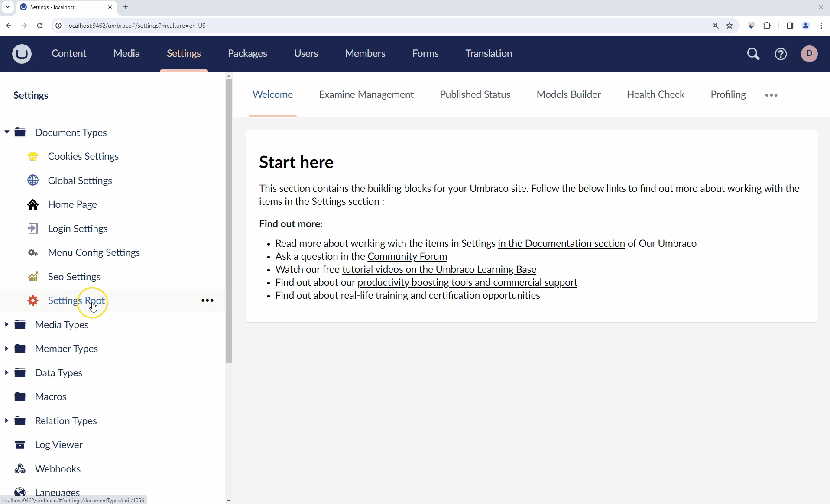Click the Seo Settings chart icon
Screen dimensions: 830x504
click(33, 276)
